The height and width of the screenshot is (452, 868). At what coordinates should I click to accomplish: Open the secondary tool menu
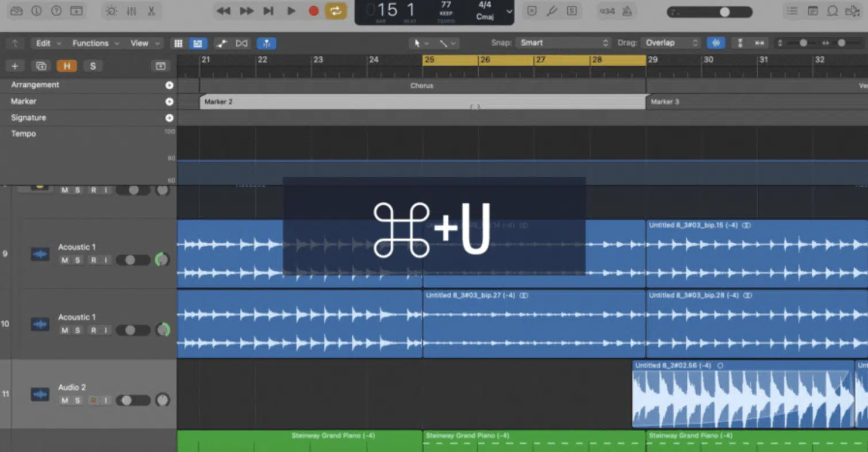448,43
